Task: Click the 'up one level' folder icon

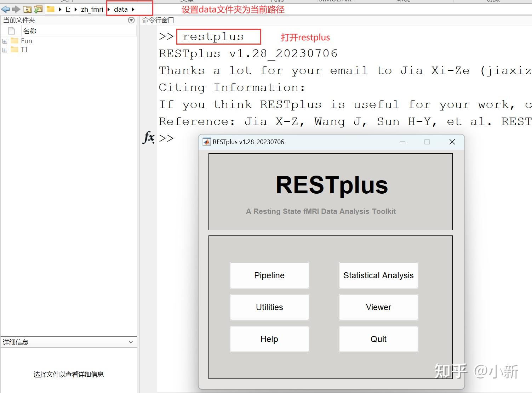Action: pyautogui.click(x=27, y=9)
